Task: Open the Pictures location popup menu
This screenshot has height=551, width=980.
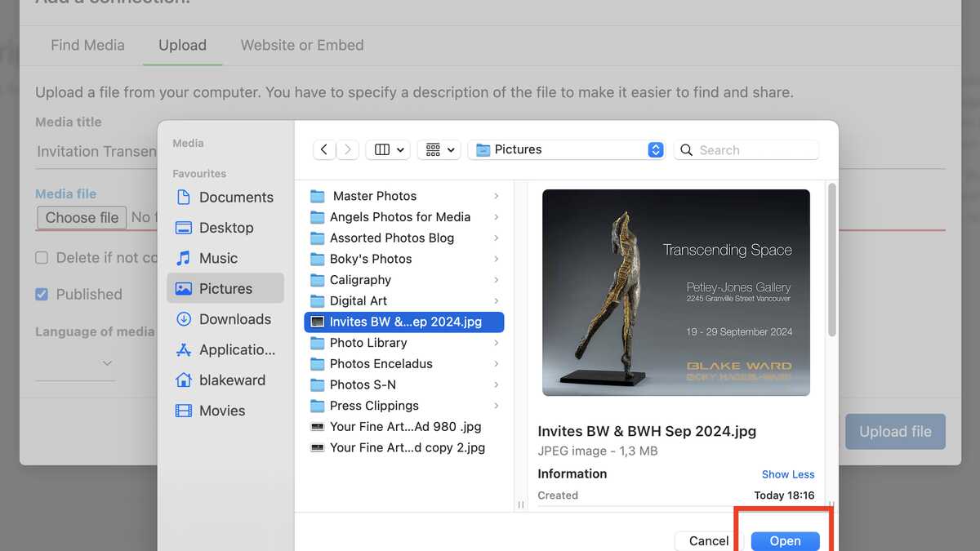Action: [568, 149]
